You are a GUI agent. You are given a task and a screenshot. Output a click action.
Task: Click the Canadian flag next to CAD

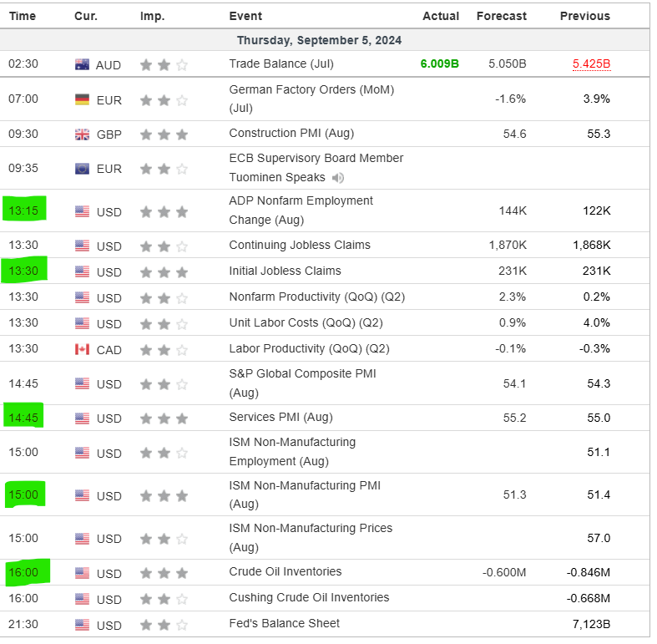[82, 349]
